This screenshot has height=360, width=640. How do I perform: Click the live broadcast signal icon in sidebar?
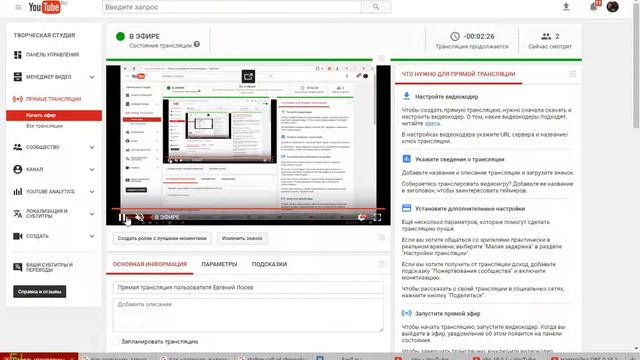click(18, 99)
